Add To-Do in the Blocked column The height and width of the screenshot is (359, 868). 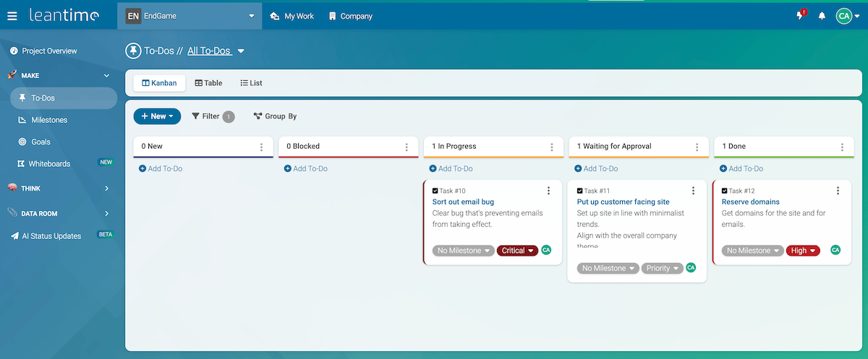306,168
